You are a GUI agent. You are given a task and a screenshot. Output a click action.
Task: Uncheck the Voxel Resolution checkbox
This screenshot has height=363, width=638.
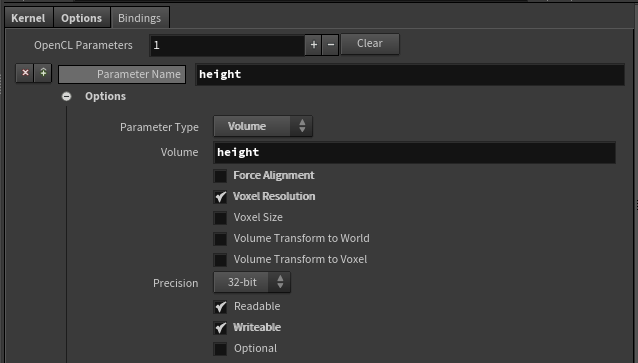pyautogui.click(x=220, y=197)
